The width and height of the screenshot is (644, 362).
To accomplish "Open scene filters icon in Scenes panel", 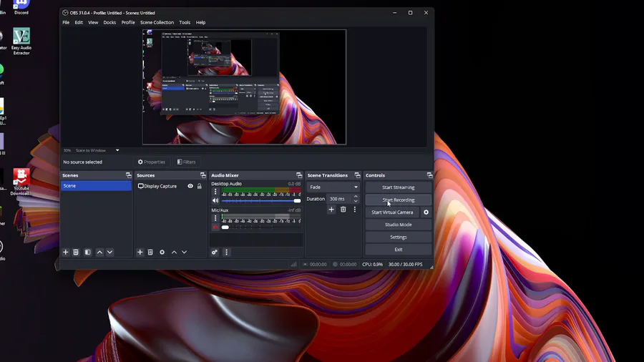I will (87, 252).
